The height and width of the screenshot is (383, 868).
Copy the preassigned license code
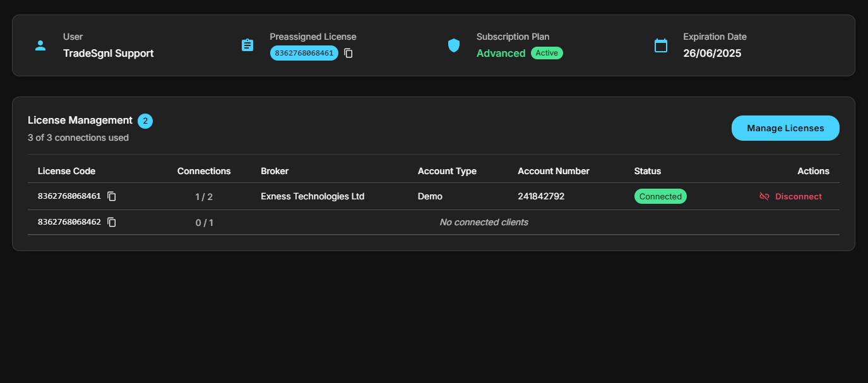point(348,53)
